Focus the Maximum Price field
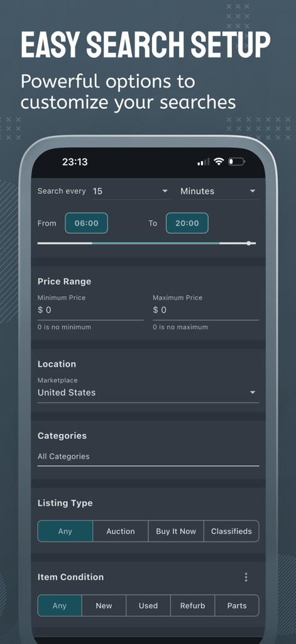 (x=206, y=310)
